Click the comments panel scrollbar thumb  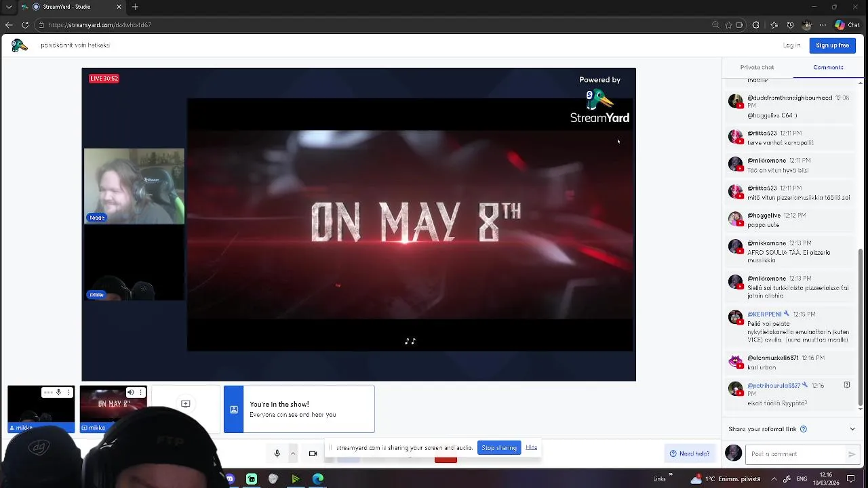(x=862, y=327)
